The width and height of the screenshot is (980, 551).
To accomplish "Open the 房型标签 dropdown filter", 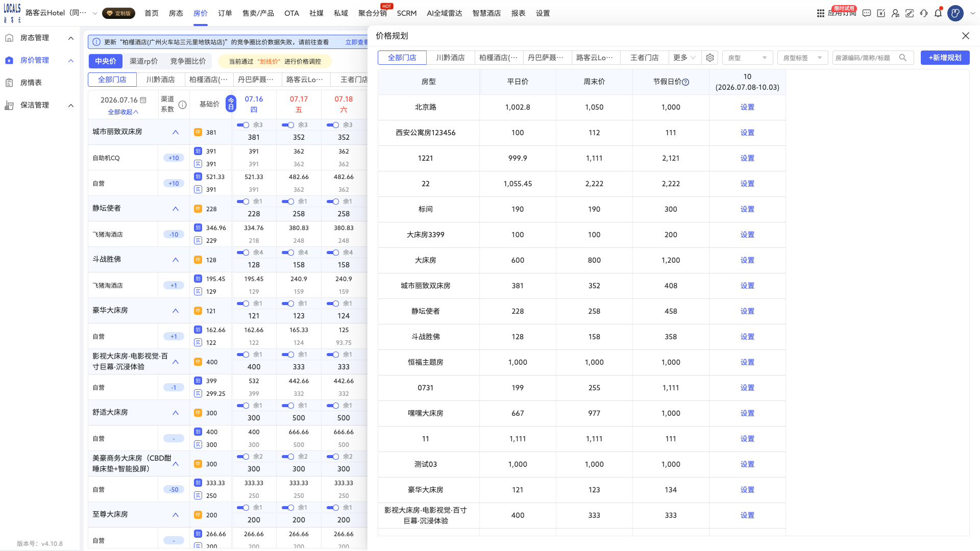I will point(803,58).
